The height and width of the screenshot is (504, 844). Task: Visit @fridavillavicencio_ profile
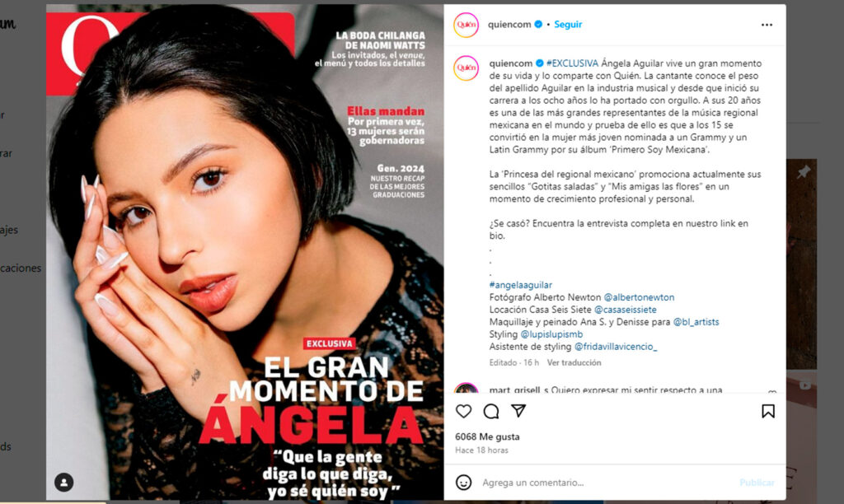pyautogui.click(x=616, y=347)
